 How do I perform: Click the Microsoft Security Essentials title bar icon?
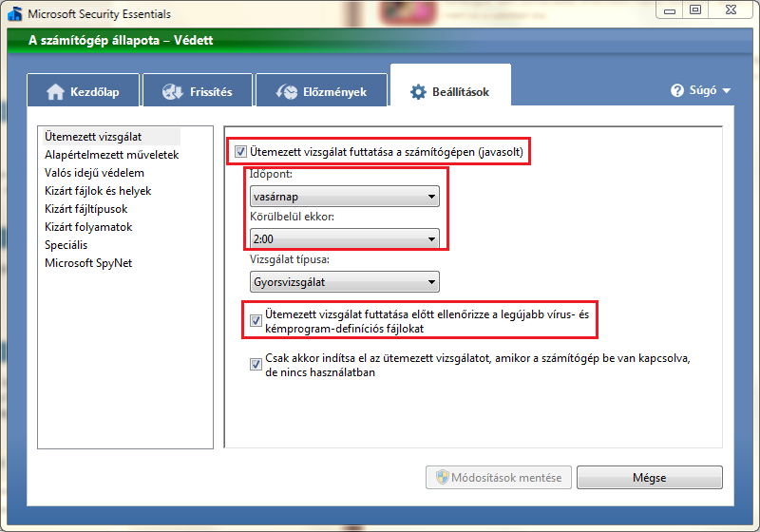(x=14, y=12)
